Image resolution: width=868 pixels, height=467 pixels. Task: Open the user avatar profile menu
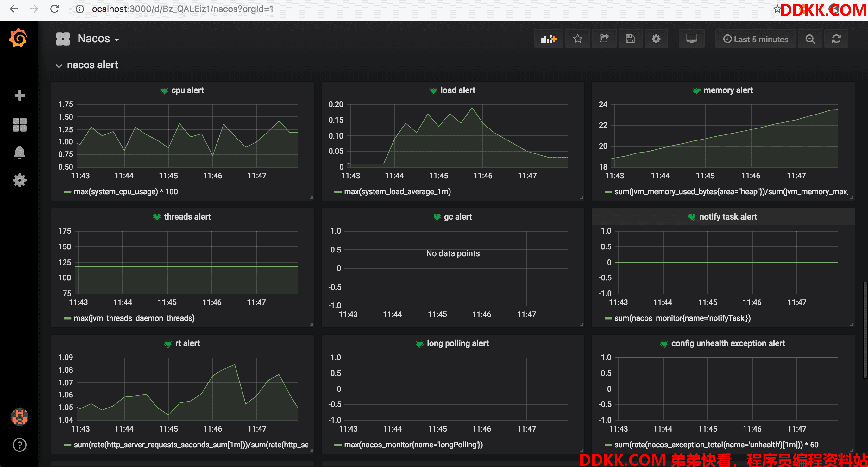click(x=20, y=417)
